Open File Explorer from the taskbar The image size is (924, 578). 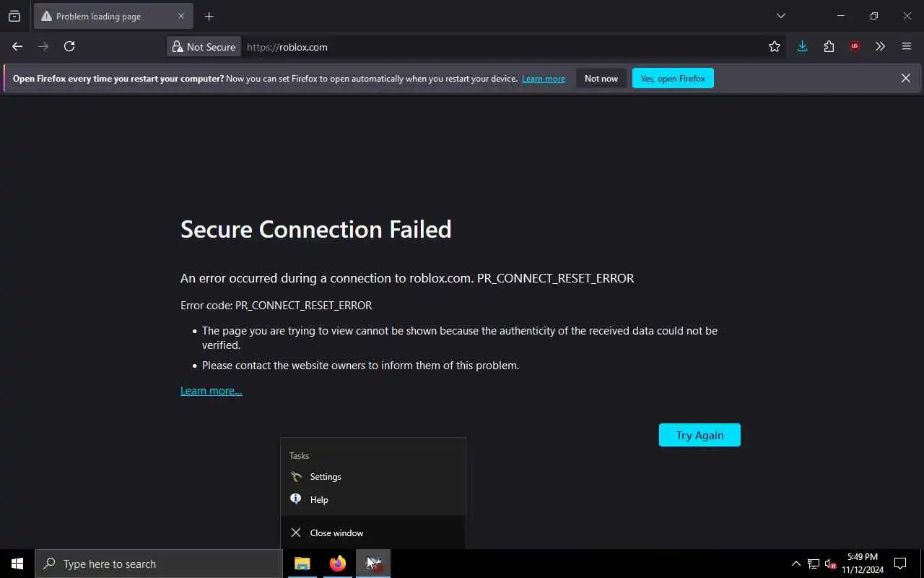click(x=302, y=564)
